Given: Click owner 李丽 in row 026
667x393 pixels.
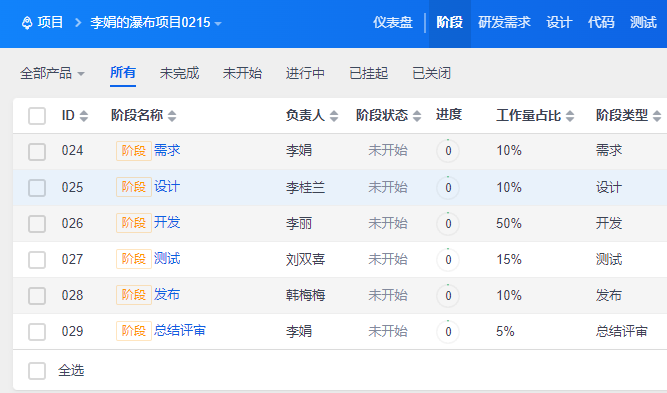Looking at the screenshot, I should tap(299, 224).
